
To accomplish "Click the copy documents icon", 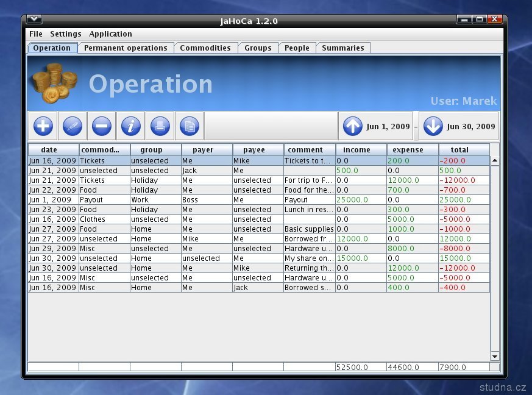I will (x=190, y=126).
